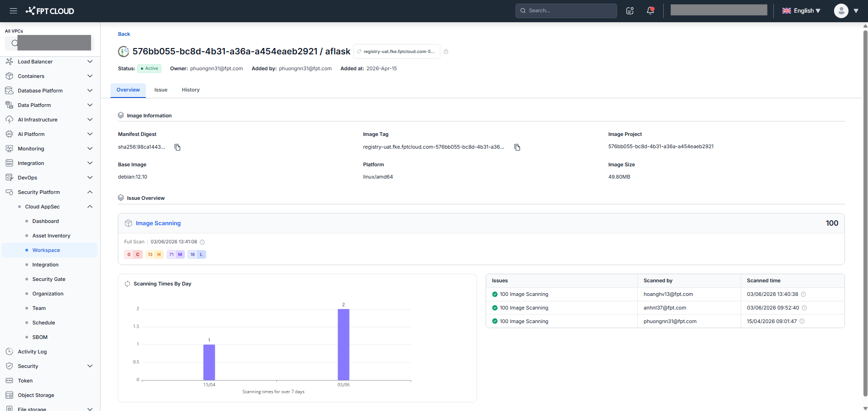Screen dimensions: 868x411
Task: Open the hamburger menu icon
Action: (14, 11)
